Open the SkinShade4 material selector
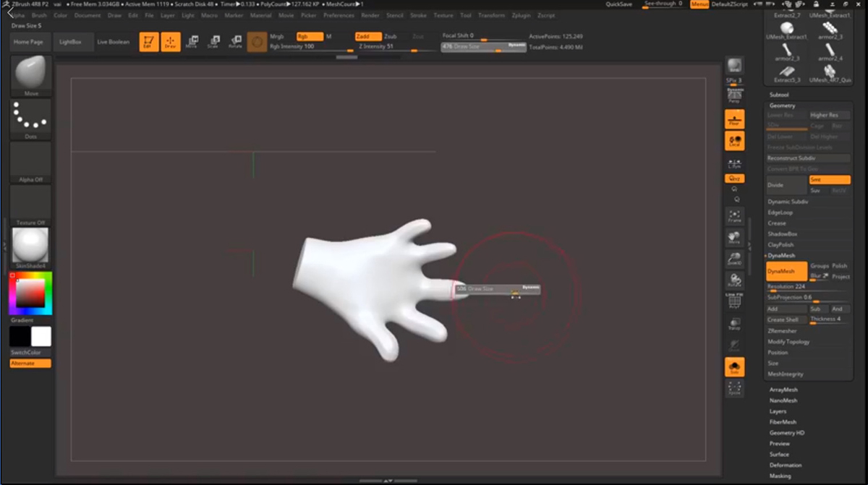Image resolution: width=868 pixels, height=485 pixels. tap(31, 246)
